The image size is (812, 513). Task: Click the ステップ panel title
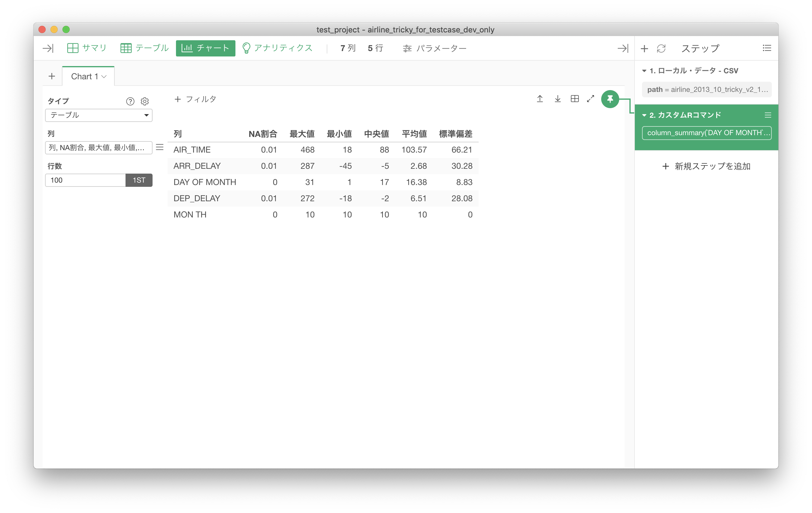click(x=700, y=49)
